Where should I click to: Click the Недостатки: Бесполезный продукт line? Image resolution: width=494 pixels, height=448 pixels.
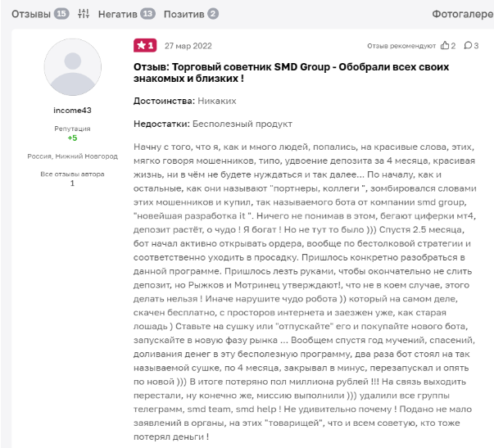pos(213,124)
